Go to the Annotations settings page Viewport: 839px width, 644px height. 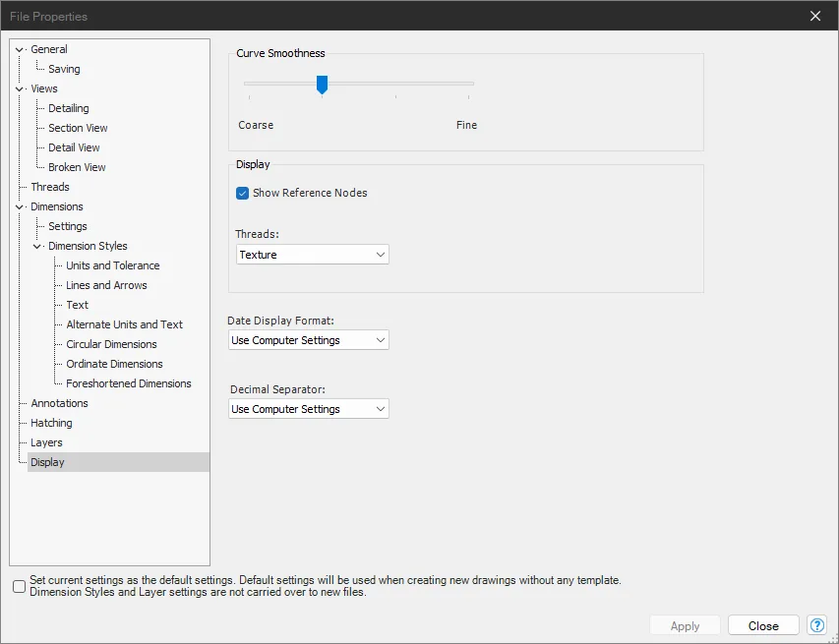coord(59,403)
